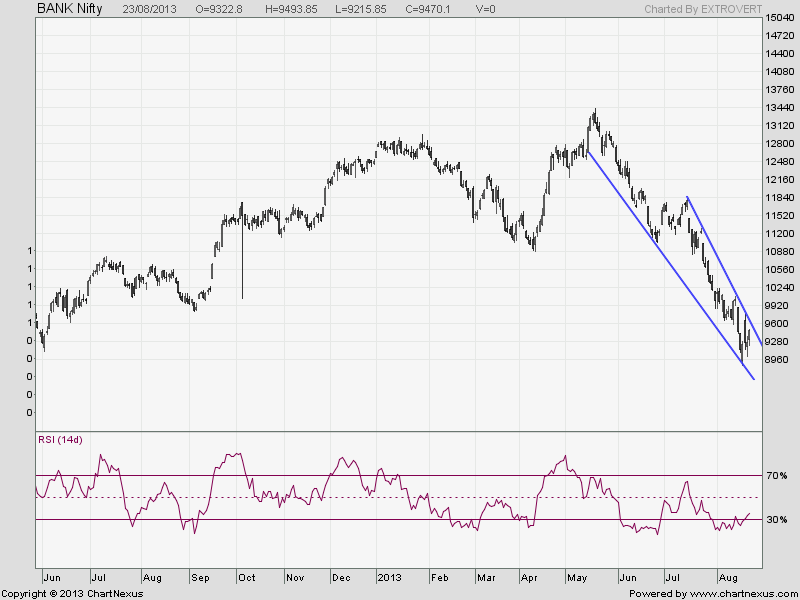The width and height of the screenshot is (800, 600).
Task: Select the 13440 price axis label
Action: (x=781, y=108)
